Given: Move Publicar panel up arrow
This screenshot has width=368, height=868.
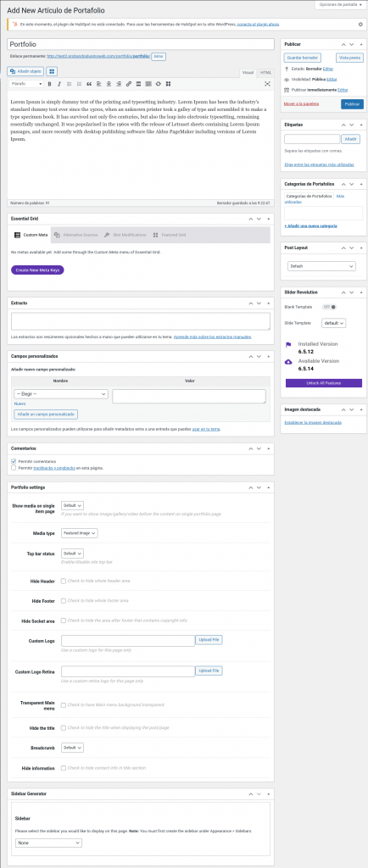Looking at the screenshot, I should pyautogui.click(x=343, y=44).
